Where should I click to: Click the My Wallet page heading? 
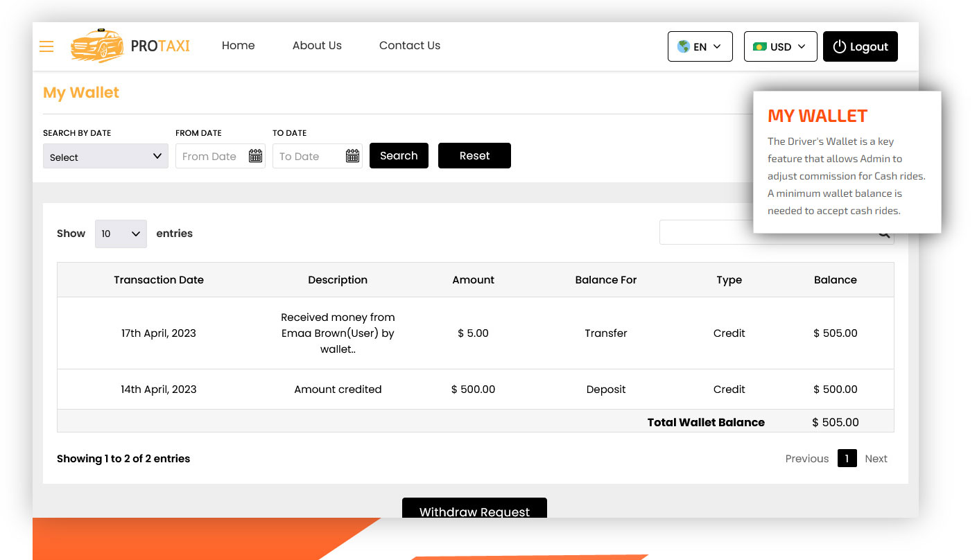click(81, 93)
